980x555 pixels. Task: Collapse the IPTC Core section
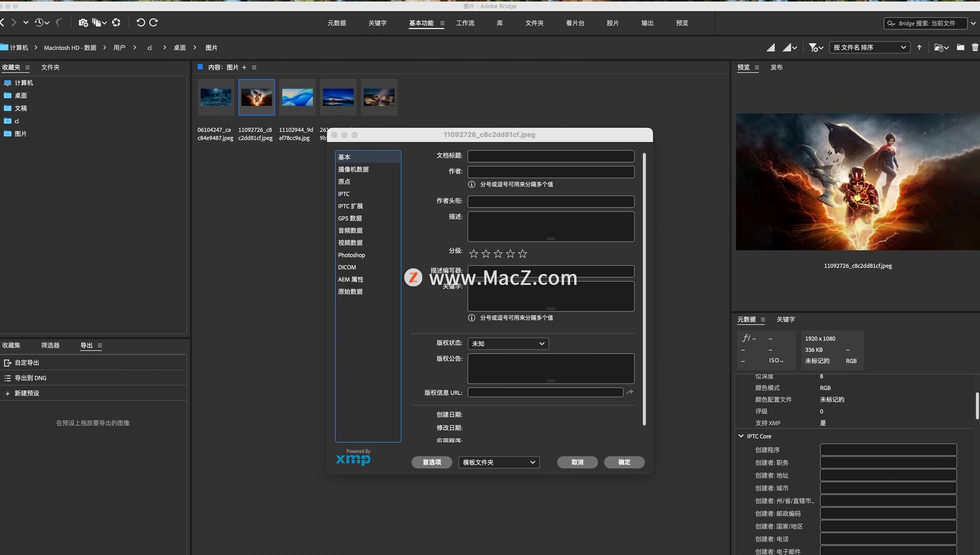tap(741, 436)
